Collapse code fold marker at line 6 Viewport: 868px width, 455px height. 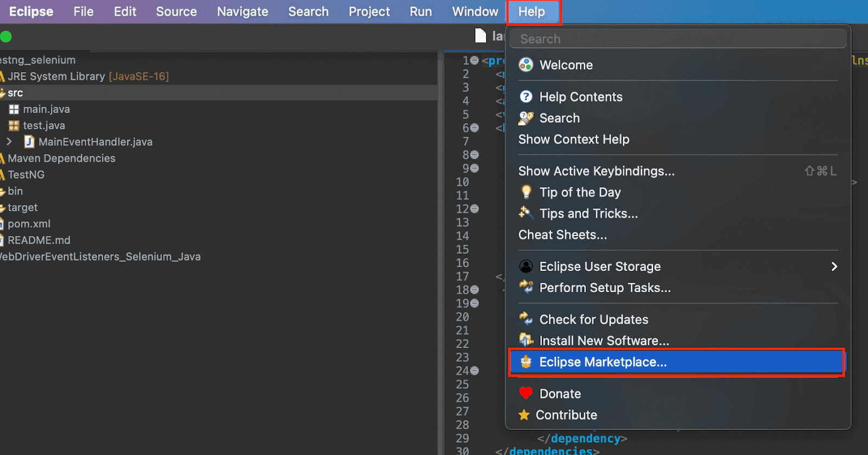475,128
